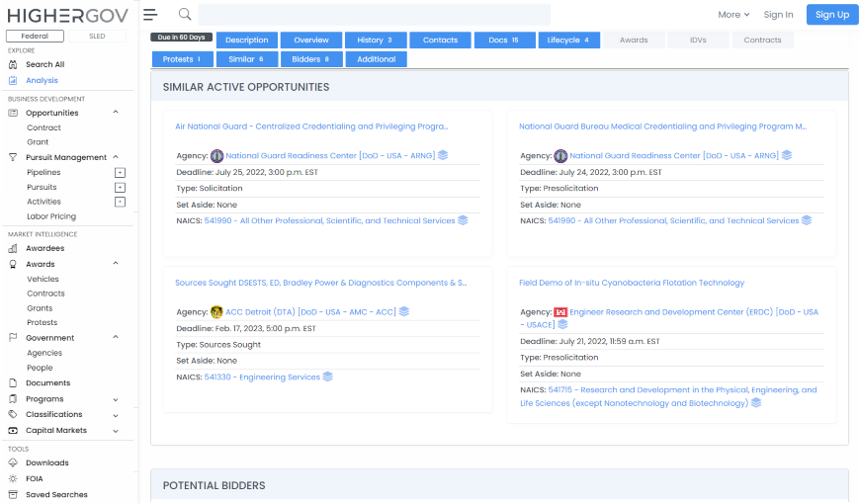Click the search magnifier icon
This screenshot has height=504, width=860.
[186, 14]
